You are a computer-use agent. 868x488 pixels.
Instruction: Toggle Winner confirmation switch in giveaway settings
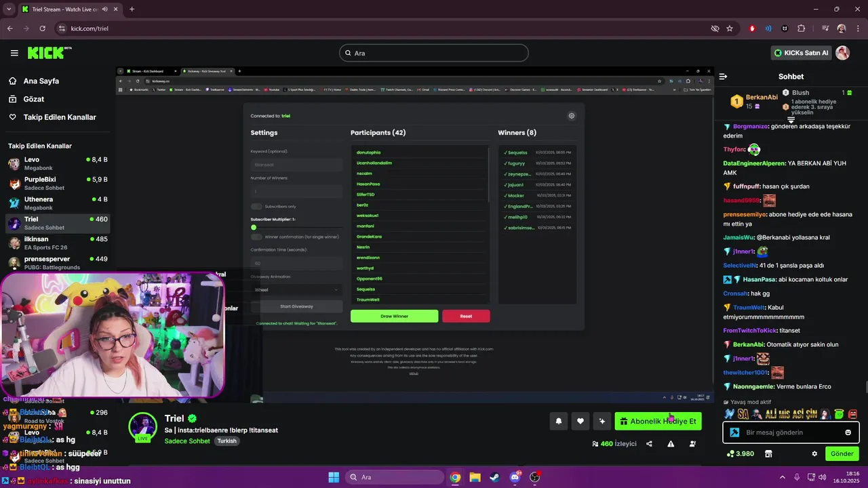pos(256,237)
